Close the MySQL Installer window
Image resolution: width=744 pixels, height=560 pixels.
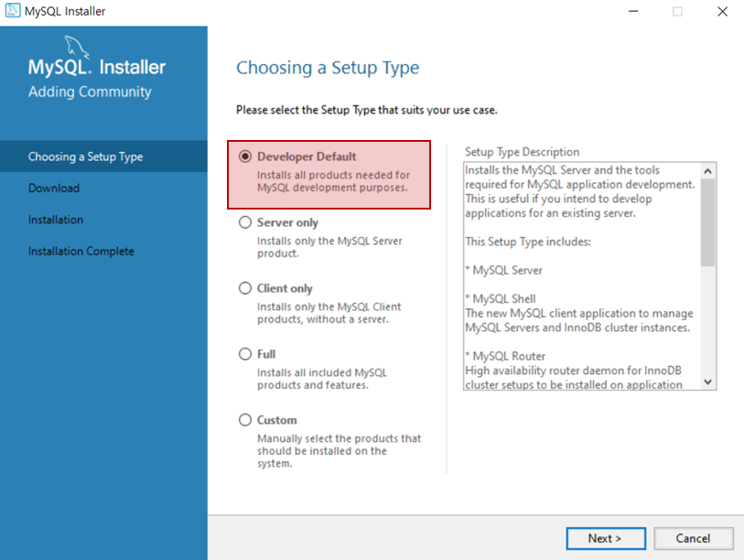pos(722,11)
